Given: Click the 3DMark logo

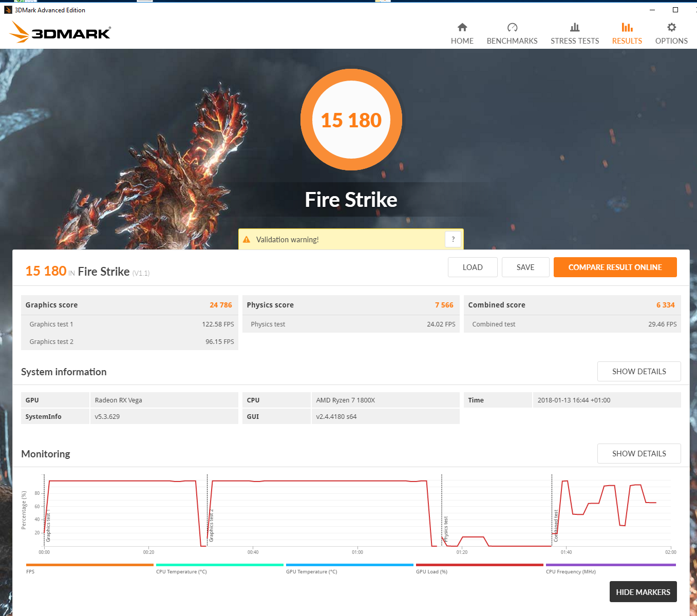Looking at the screenshot, I should 60,32.
